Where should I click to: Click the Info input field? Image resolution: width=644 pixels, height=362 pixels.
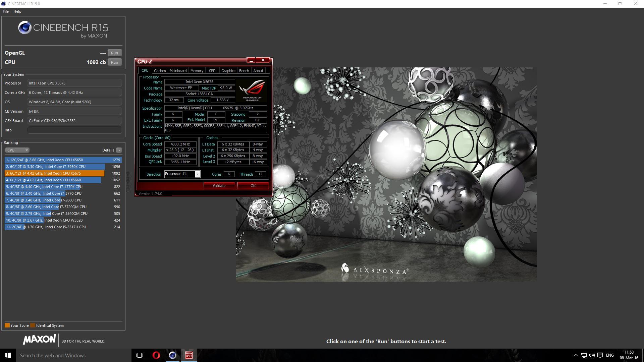[74, 130]
